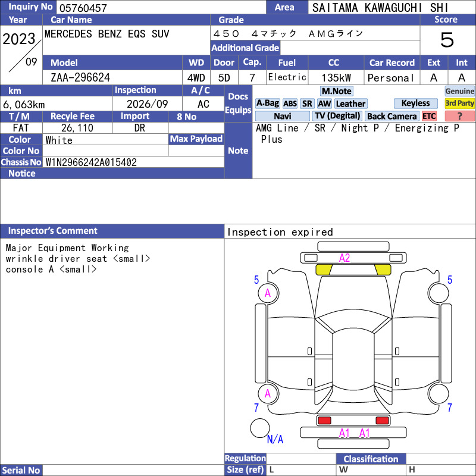
Task: Click the right yellow headlight on diagram
Action: [383, 270]
